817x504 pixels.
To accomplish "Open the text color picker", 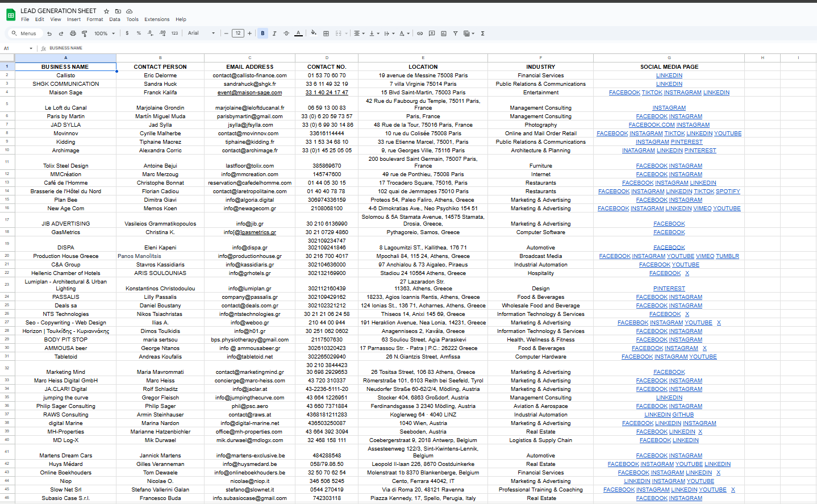I will (x=298, y=34).
